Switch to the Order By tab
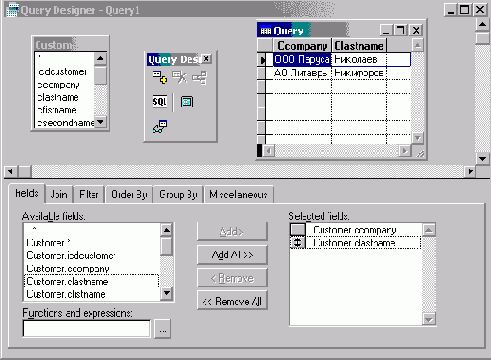Screen dimensions: 491x360 coord(129,194)
